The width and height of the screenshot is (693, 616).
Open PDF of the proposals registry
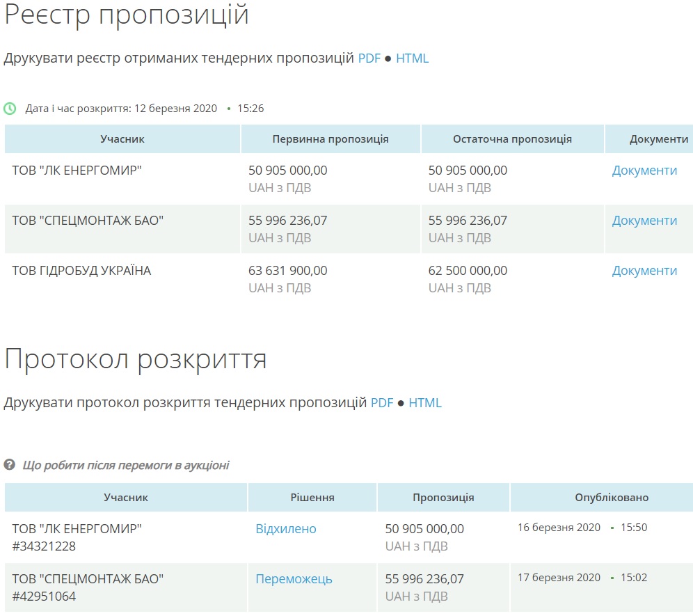tap(369, 58)
